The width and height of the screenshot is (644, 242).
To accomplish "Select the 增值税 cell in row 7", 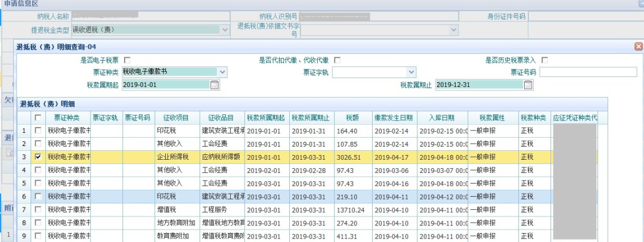I will [x=177, y=210].
